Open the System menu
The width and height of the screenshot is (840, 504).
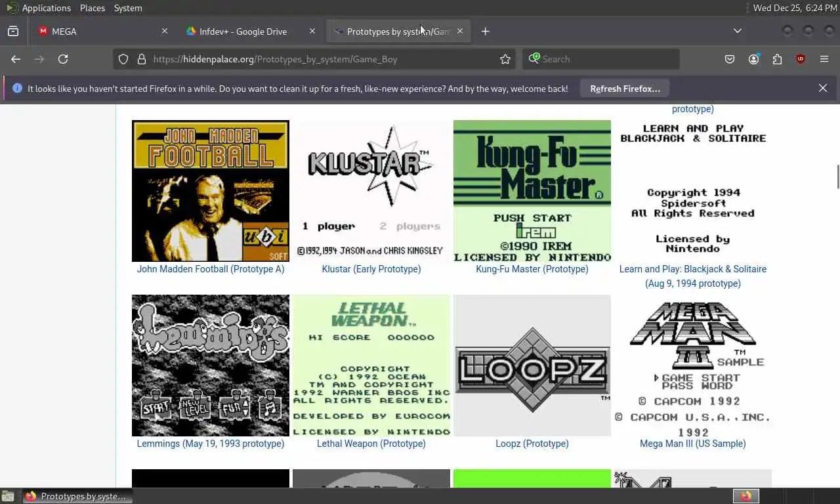point(128,8)
